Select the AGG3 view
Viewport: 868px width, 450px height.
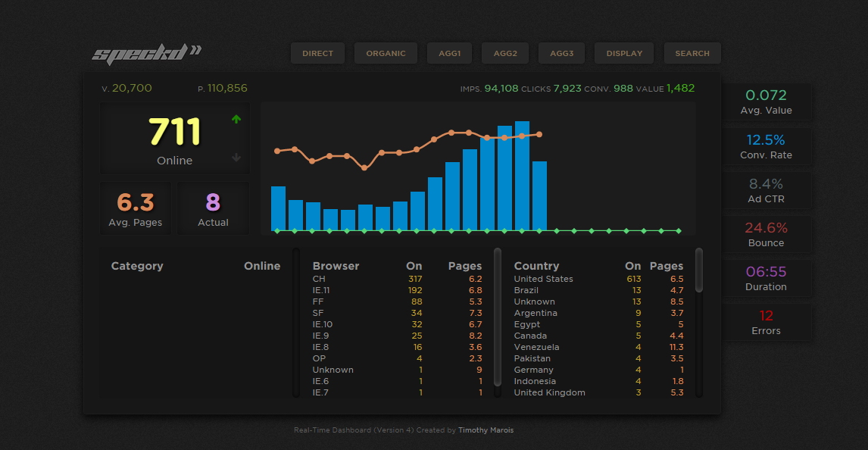point(561,53)
